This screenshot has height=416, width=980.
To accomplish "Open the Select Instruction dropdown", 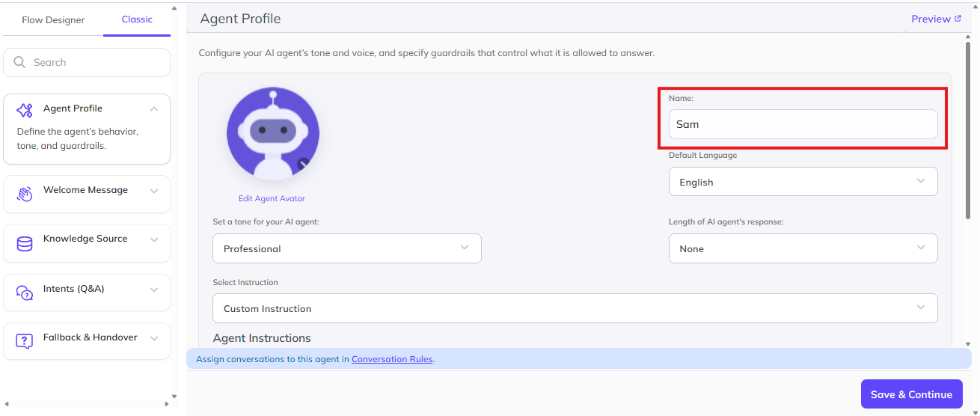I will (575, 308).
